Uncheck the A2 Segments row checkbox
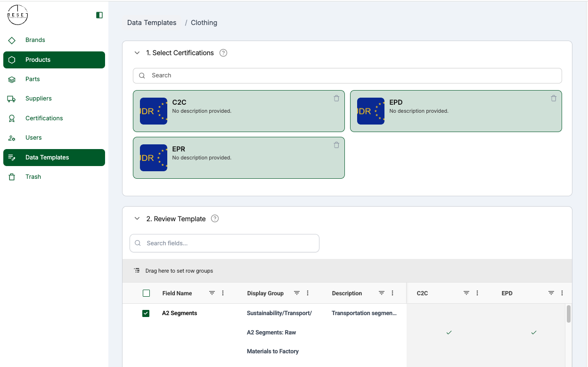588x367 pixels. pos(146,313)
